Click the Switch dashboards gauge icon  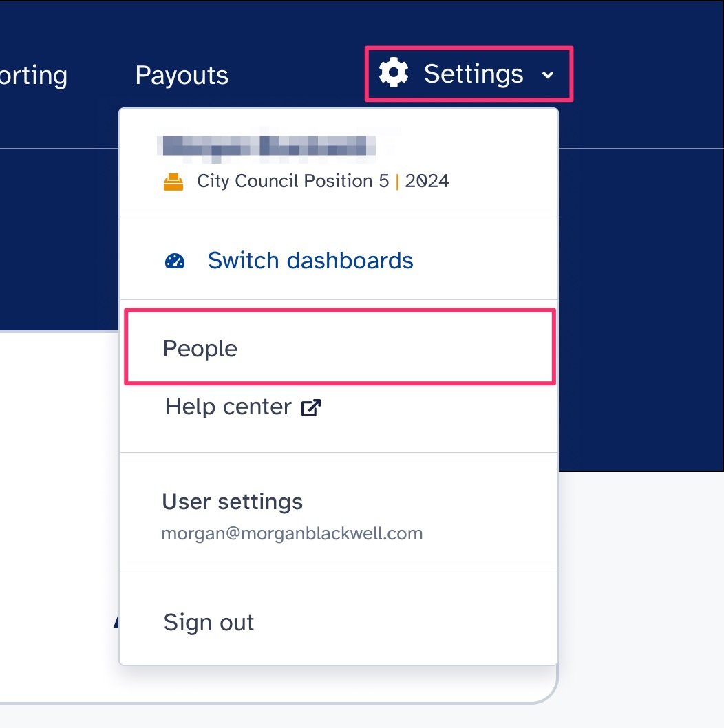175,261
